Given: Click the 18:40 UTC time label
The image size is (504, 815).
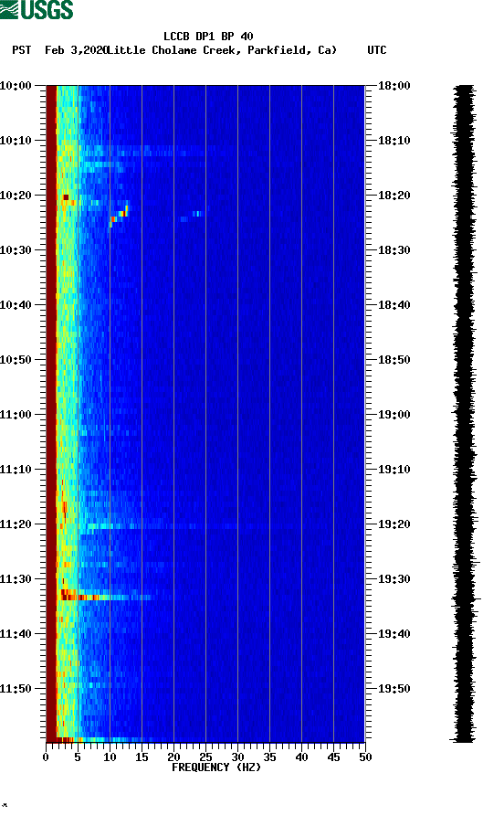Looking at the screenshot, I should click(394, 304).
